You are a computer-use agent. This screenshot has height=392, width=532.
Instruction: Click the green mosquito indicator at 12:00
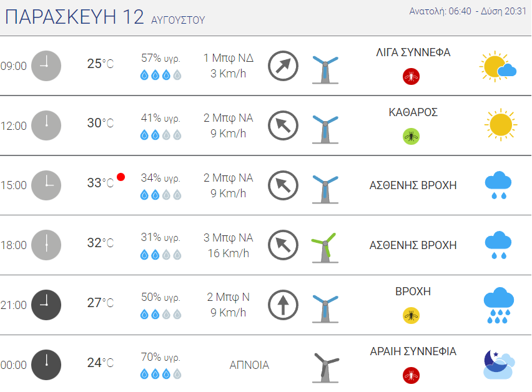pos(411,136)
